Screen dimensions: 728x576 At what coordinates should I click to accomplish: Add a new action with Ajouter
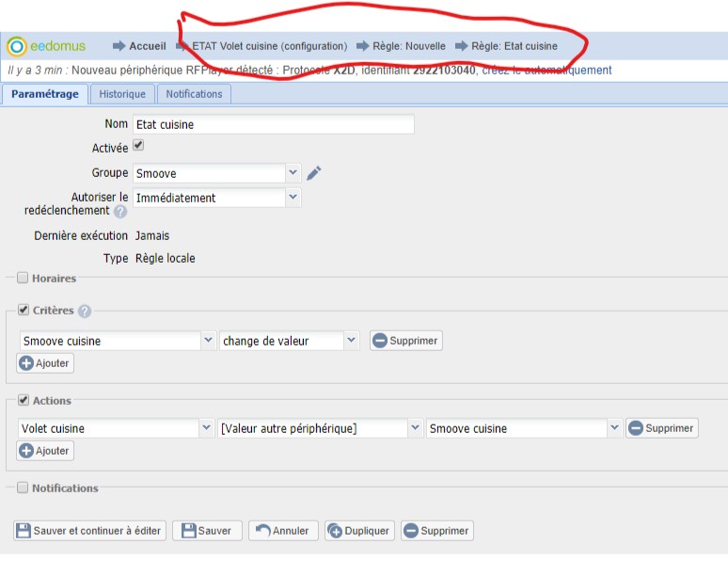45,451
